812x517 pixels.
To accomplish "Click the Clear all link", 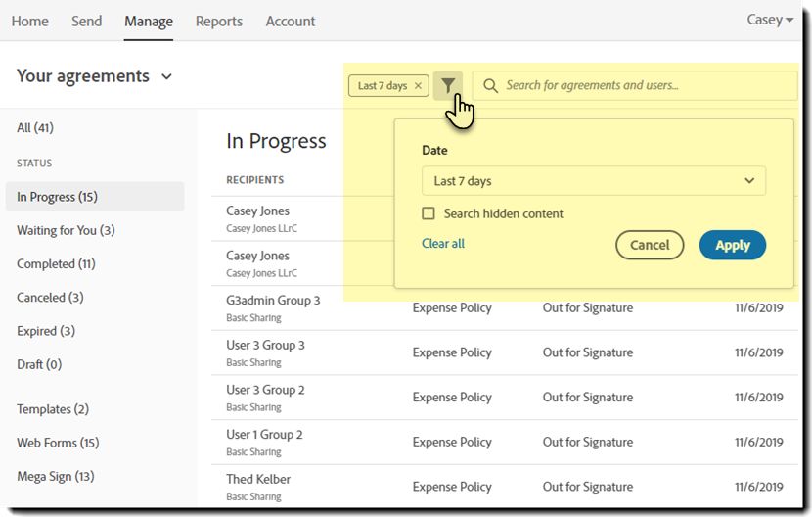I will [443, 243].
